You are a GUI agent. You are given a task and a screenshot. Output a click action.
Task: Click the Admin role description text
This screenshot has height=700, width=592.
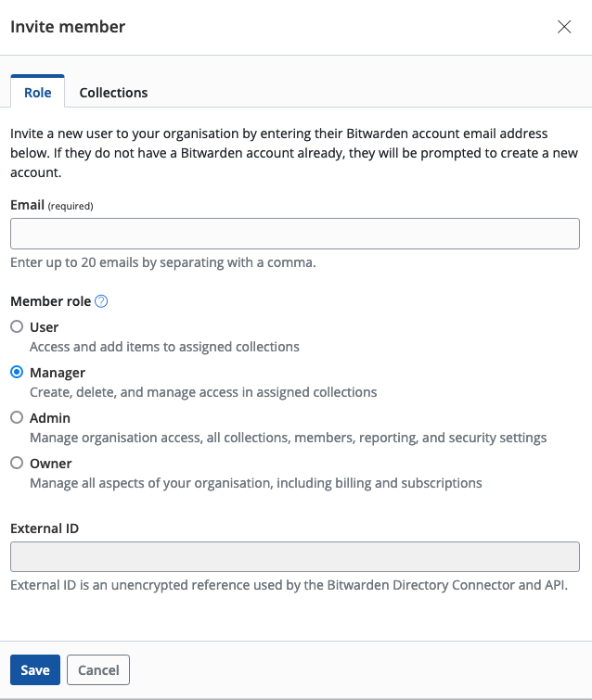(288, 438)
